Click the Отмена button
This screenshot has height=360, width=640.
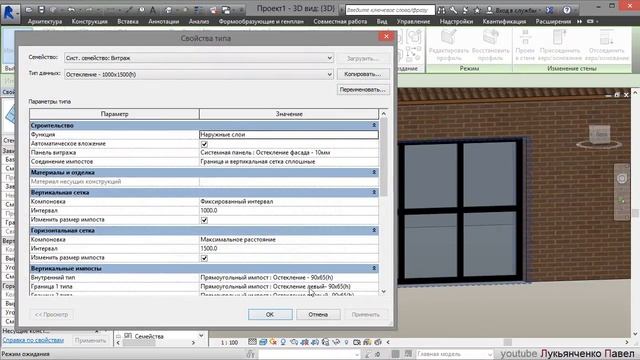click(318, 314)
